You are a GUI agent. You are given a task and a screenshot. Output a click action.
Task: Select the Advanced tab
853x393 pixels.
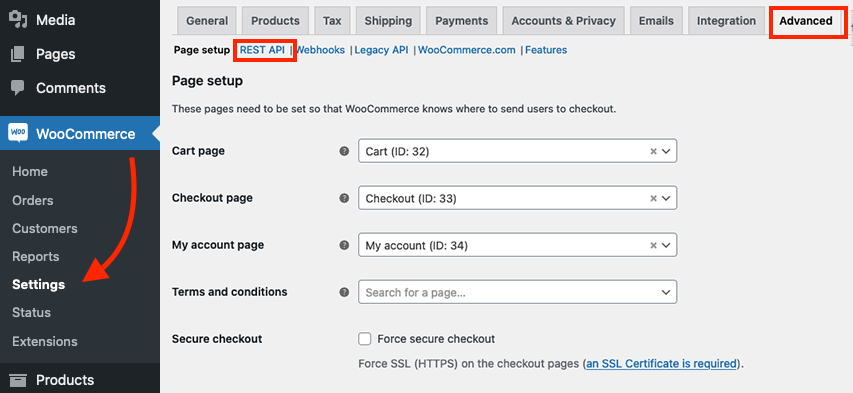pos(806,21)
